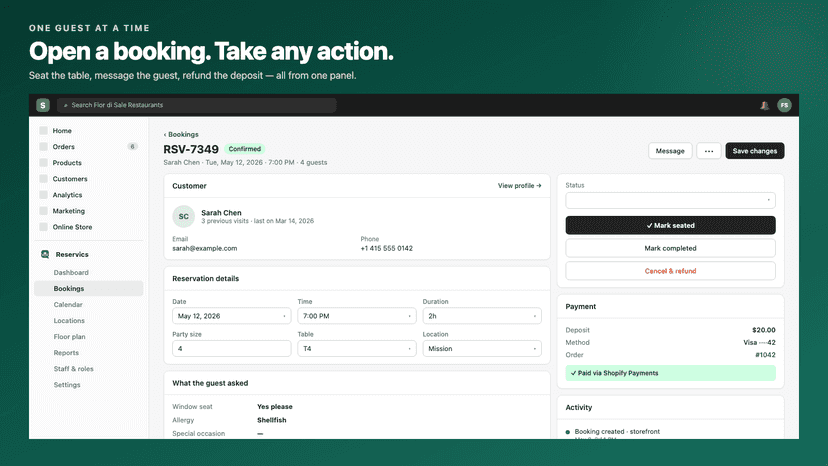The image size is (828, 466).
Task: Click the Marketing sidebar icon
Action: click(x=43, y=211)
